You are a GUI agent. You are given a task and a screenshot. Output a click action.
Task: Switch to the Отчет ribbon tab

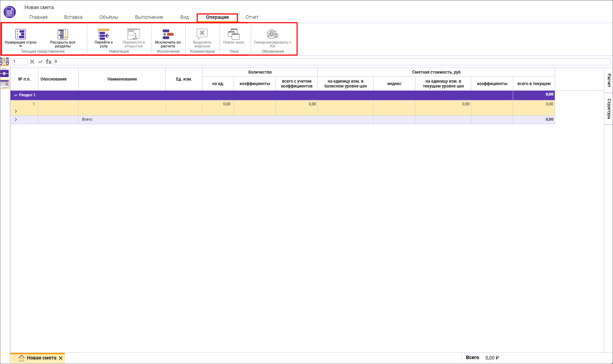[252, 17]
